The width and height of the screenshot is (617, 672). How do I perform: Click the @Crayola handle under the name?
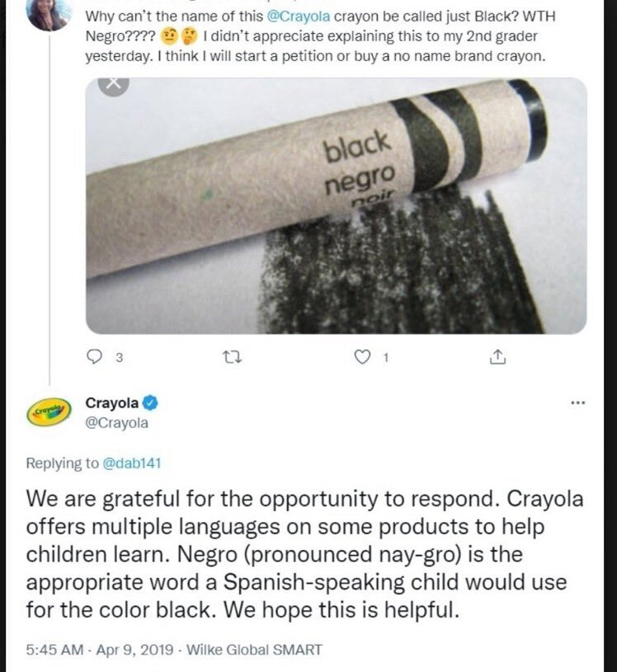117,423
